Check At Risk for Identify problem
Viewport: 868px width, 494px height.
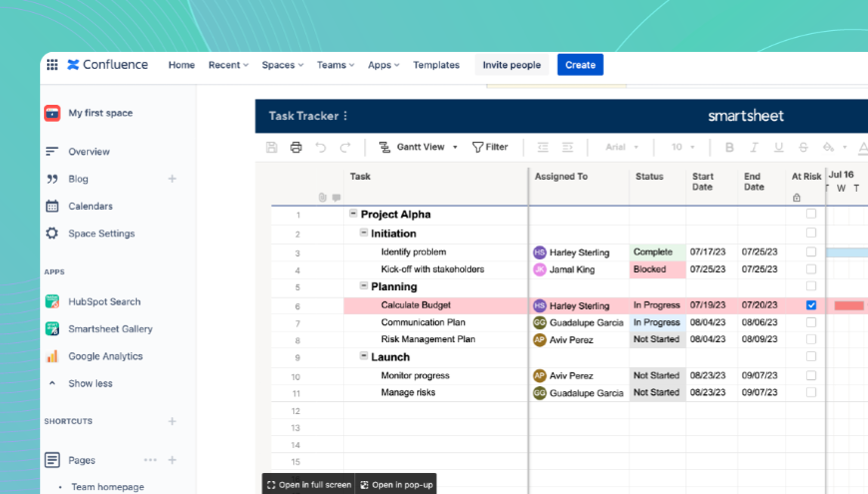pyautogui.click(x=811, y=251)
